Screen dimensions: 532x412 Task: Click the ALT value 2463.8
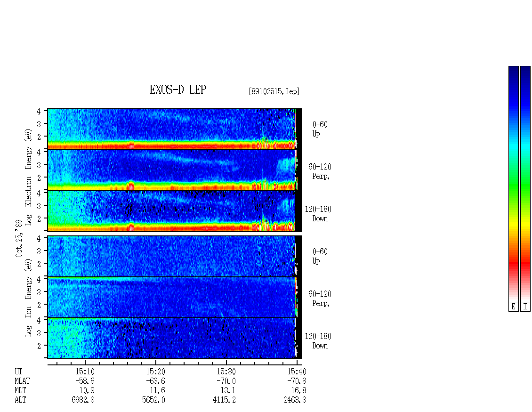click(x=295, y=400)
